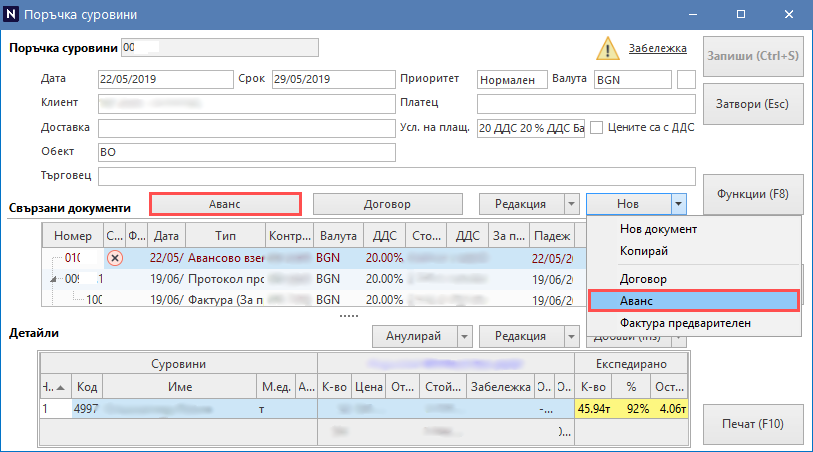The width and height of the screenshot is (813, 452).
Task: Click the 45.94т expedited quantity cell
Action: 594,408
